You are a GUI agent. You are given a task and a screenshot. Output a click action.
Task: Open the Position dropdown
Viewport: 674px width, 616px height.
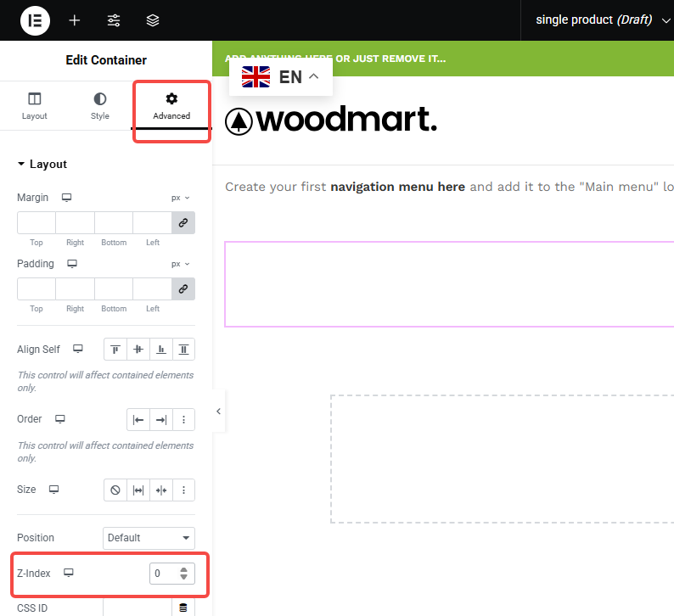pos(149,538)
